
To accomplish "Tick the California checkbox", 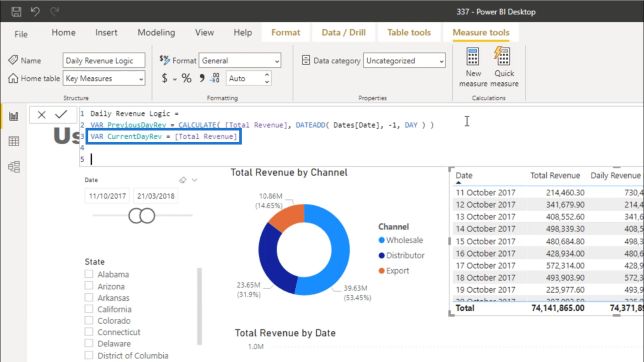I will click(x=89, y=309).
